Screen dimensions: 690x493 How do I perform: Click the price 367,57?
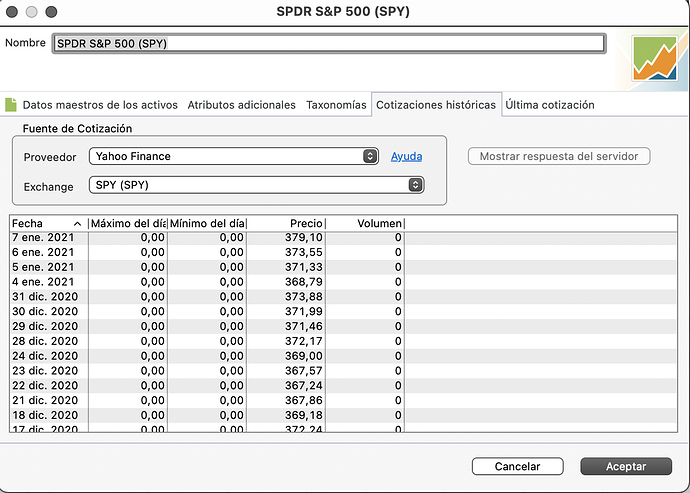pyautogui.click(x=304, y=371)
